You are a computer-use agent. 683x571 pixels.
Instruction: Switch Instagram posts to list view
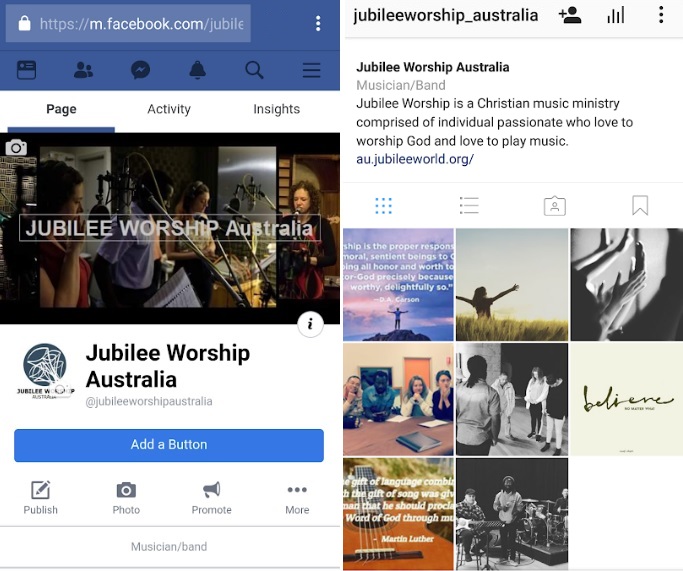point(469,206)
